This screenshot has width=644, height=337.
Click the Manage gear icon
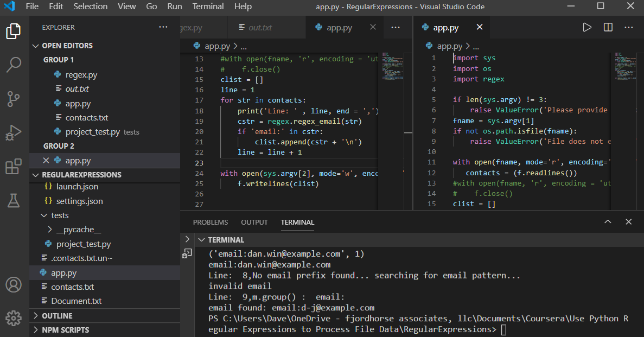14,317
